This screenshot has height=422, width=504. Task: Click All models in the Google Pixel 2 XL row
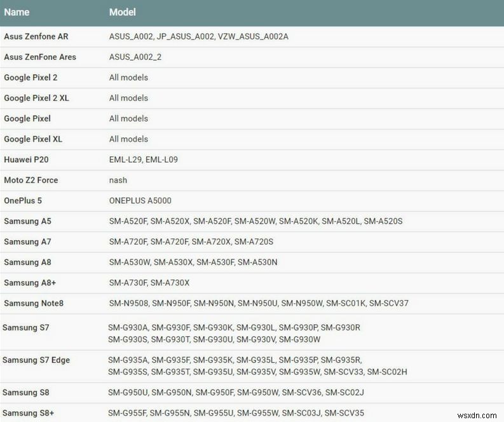128,99
